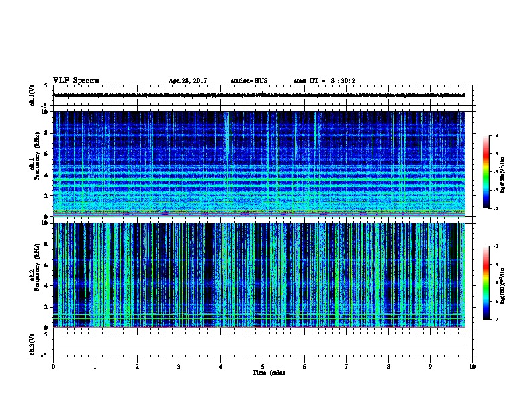532x411 pixels.
Task: Click the '7' tick on the time axis
Action: 347,367
